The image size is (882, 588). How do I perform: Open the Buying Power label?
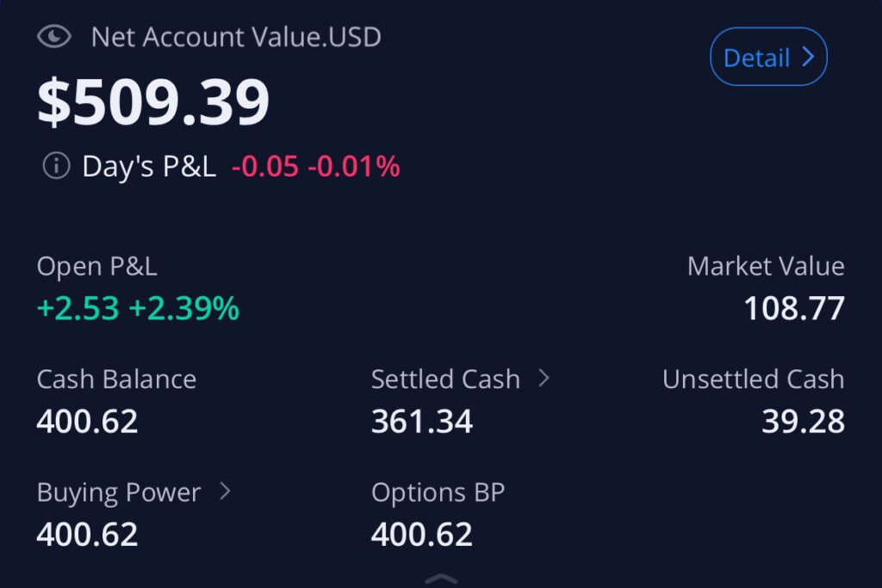pyautogui.click(x=118, y=492)
